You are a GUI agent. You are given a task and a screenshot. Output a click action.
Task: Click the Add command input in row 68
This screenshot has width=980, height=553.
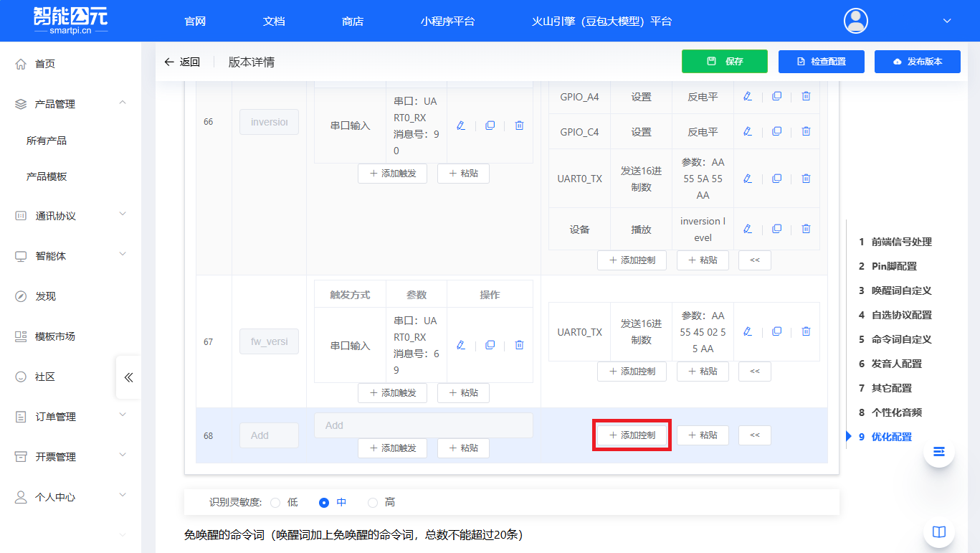[423, 425]
